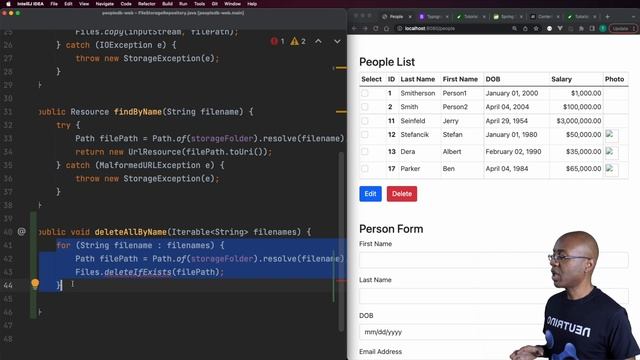Click the editor vertical scrollbar

pyautogui.click(x=340, y=241)
